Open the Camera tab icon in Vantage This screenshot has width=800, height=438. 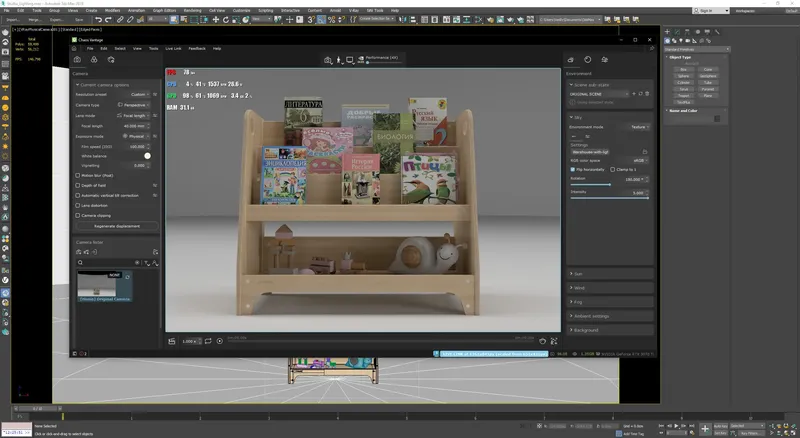(78, 59)
